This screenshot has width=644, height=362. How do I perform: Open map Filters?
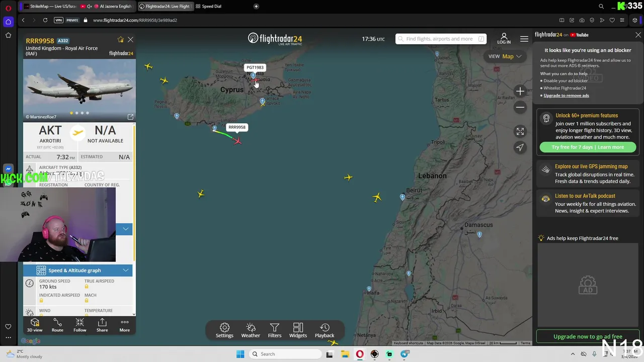275,330
